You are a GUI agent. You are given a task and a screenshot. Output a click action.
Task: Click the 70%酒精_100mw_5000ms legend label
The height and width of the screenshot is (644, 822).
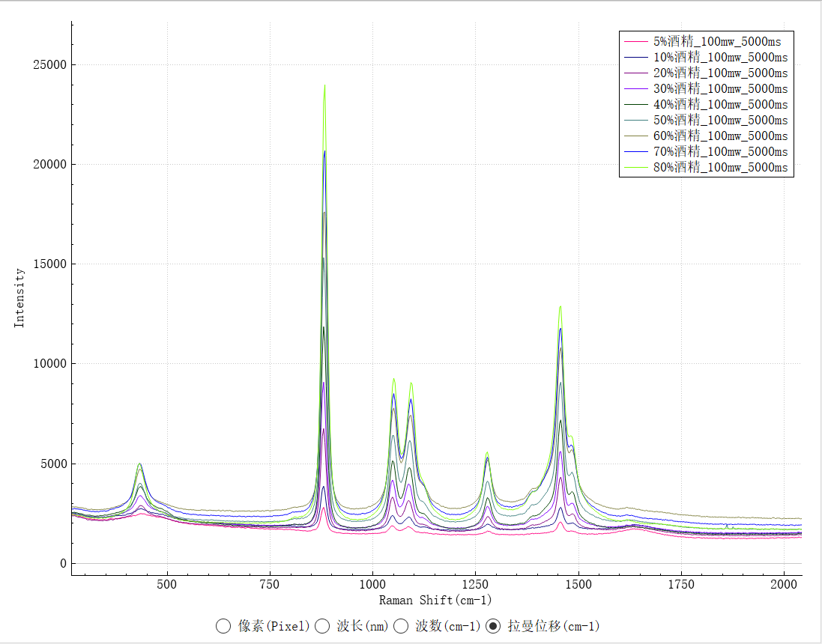(720, 151)
